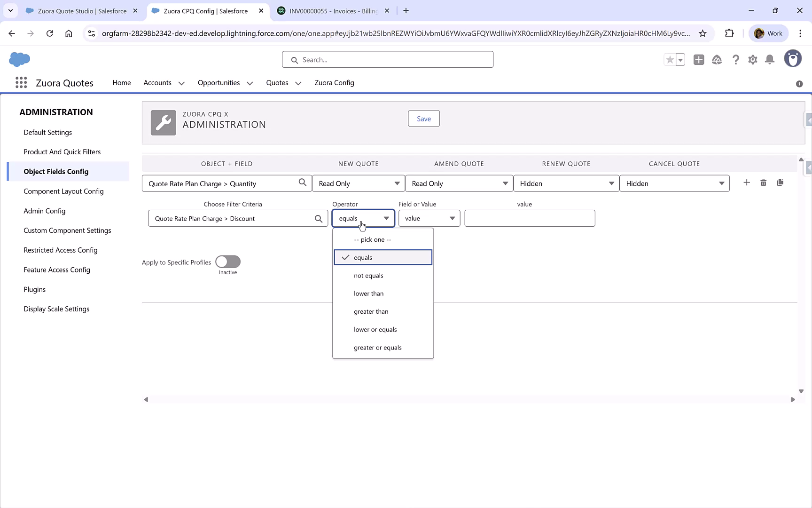Click the Object + Field search magnifier icon
This screenshot has height=508, width=812.
(303, 183)
